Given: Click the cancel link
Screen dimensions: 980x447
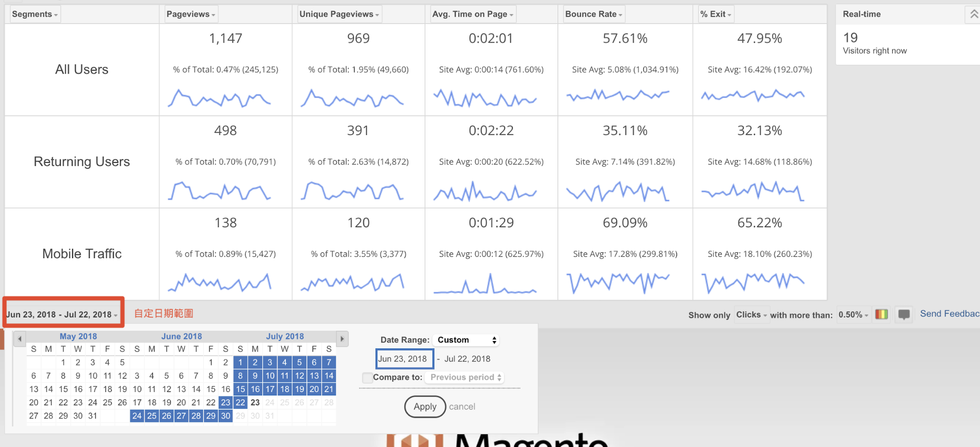Looking at the screenshot, I should [x=462, y=407].
